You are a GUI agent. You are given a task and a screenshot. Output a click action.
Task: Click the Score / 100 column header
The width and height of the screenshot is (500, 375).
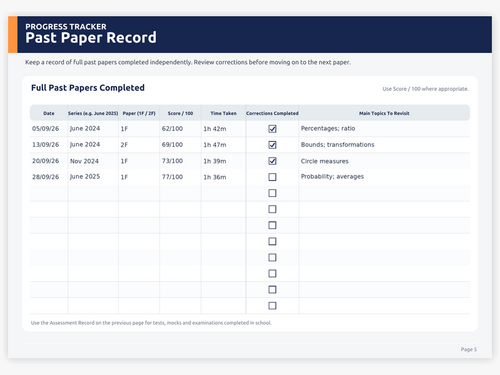(180, 113)
